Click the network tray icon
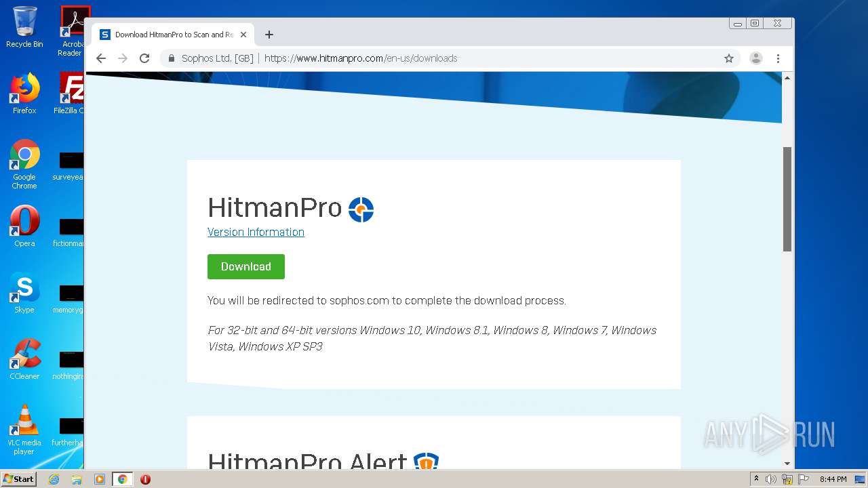The height and width of the screenshot is (488, 868). point(787,479)
